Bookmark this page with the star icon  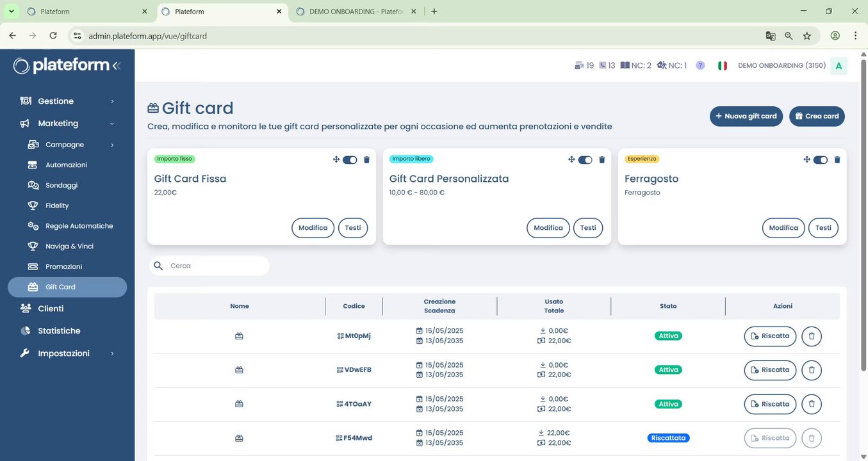pos(807,36)
